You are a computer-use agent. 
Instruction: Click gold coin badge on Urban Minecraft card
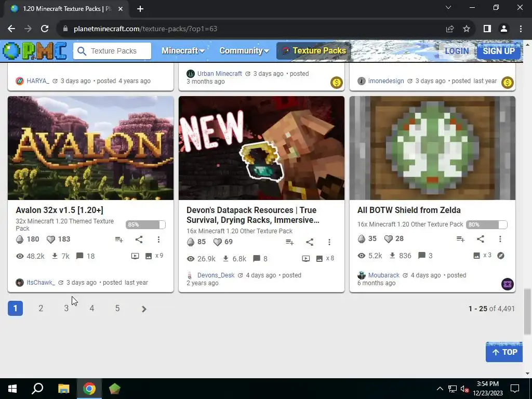click(337, 83)
